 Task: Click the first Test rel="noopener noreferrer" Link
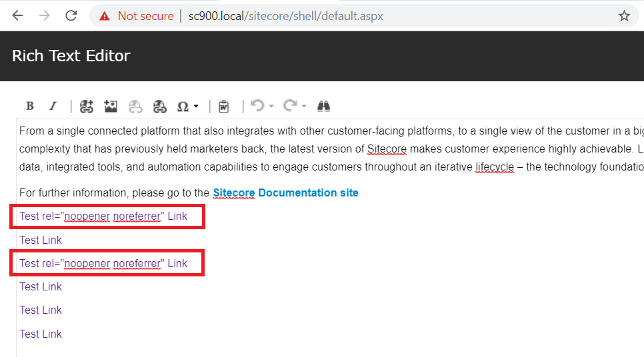pyautogui.click(x=103, y=216)
